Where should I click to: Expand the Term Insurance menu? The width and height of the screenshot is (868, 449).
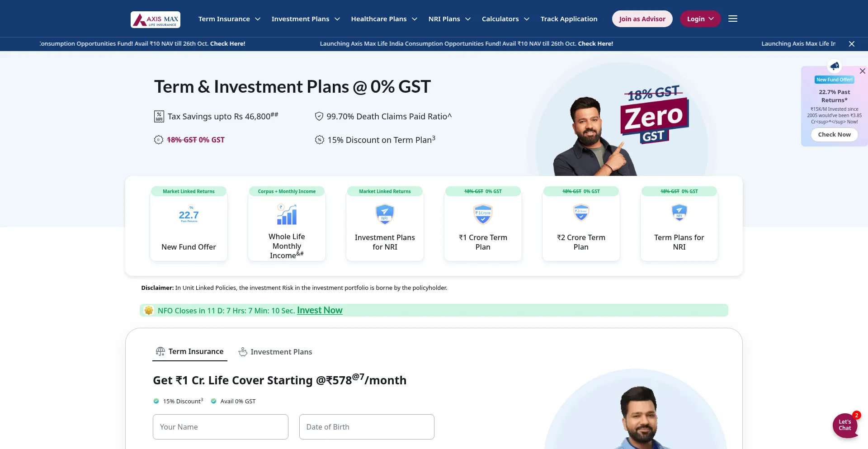coord(229,19)
